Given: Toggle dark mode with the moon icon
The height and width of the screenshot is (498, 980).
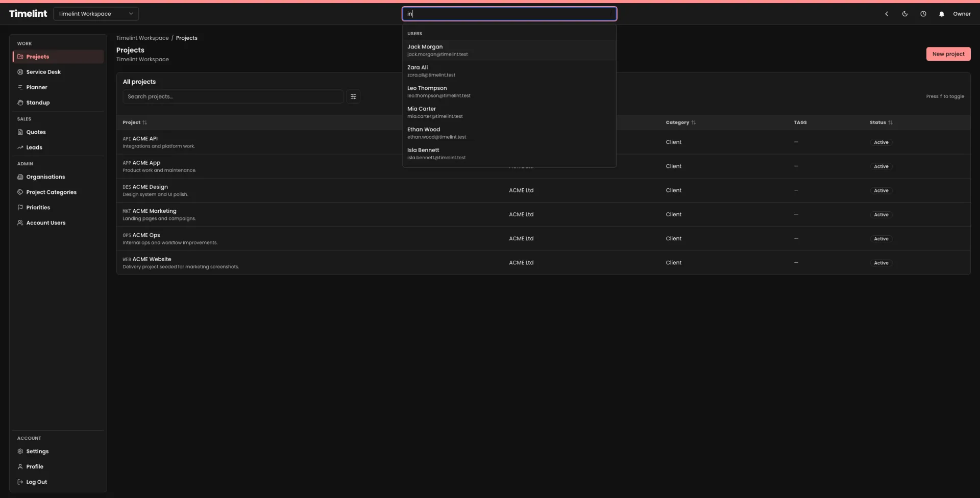Looking at the screenshot, I should [904, 14].
